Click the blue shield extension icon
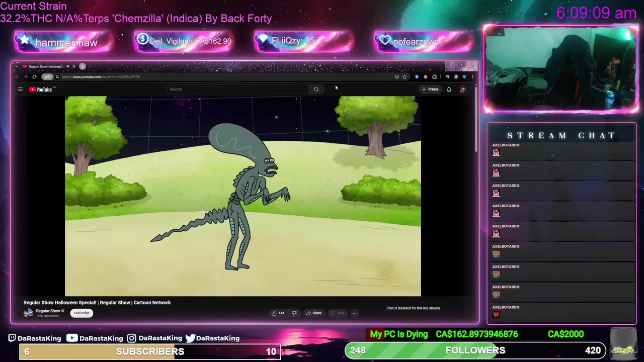 [417, 76]
